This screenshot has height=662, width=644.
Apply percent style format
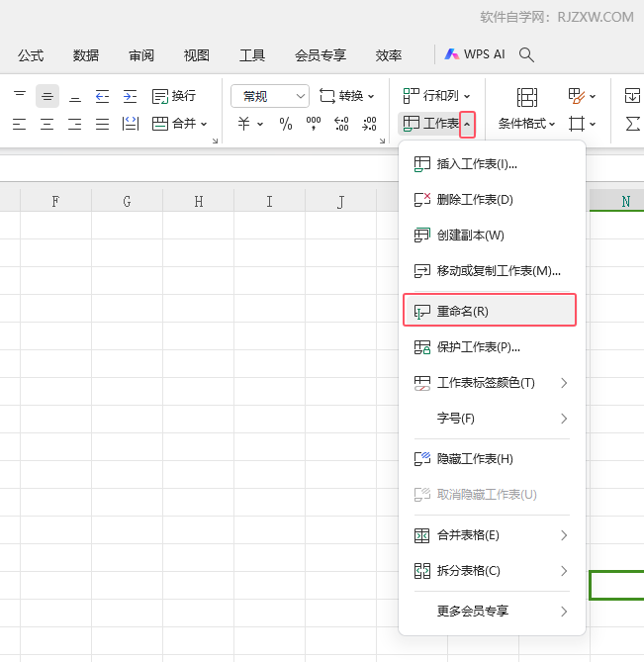pyautogui.click(x=286, y=124)
